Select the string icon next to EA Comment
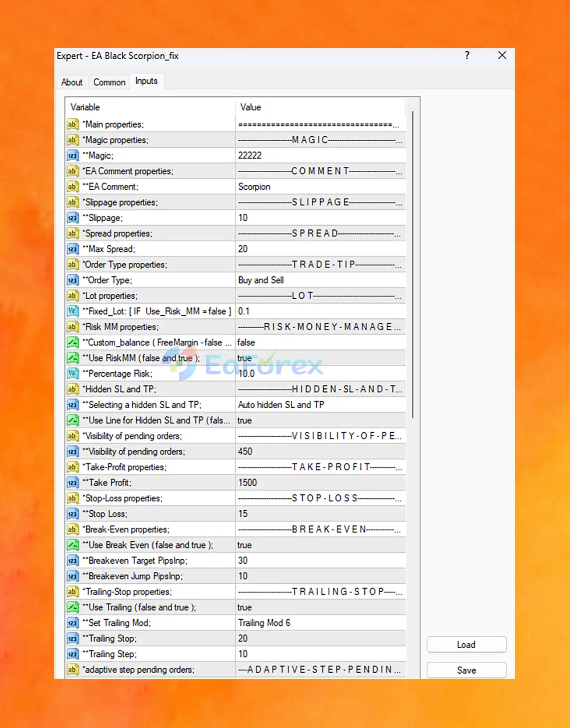Viewport: 570px width, 728px height. [73, 187]
